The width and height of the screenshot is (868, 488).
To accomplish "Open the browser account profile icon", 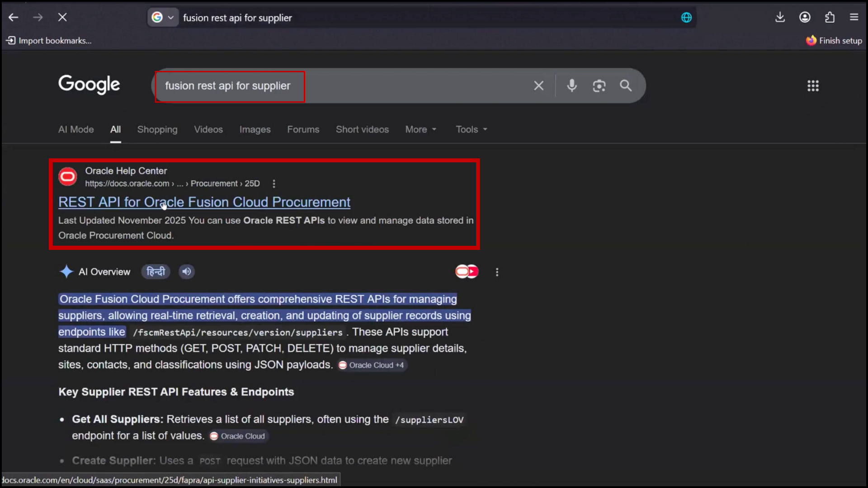I will click(x=805, y=17).
